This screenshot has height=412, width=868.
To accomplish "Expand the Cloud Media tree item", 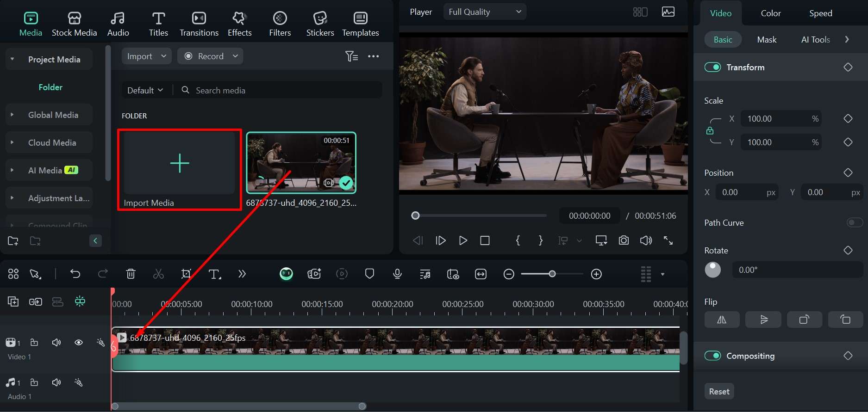I will pos(12,142).
